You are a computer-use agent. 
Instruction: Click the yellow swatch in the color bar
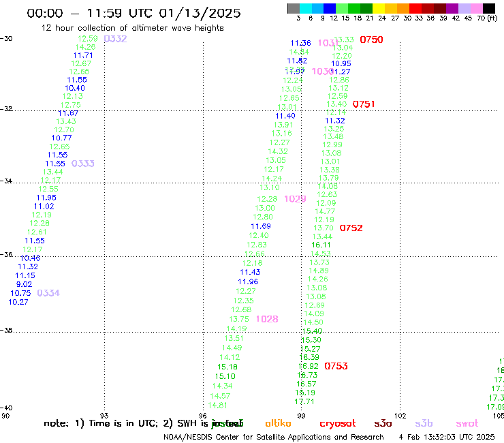tap(379, 8)
